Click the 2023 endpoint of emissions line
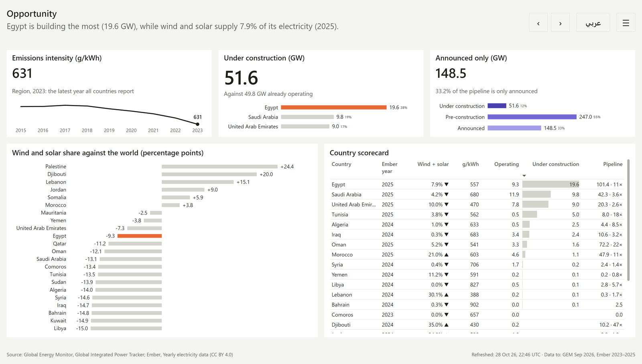Image resolution: width=642 pixels, height=364 pixels. [197, 124]
